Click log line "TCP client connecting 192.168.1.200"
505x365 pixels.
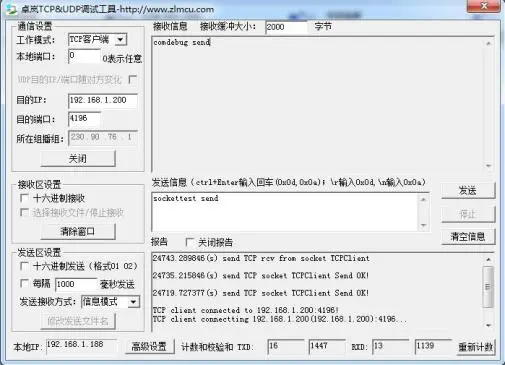(279, 319)
